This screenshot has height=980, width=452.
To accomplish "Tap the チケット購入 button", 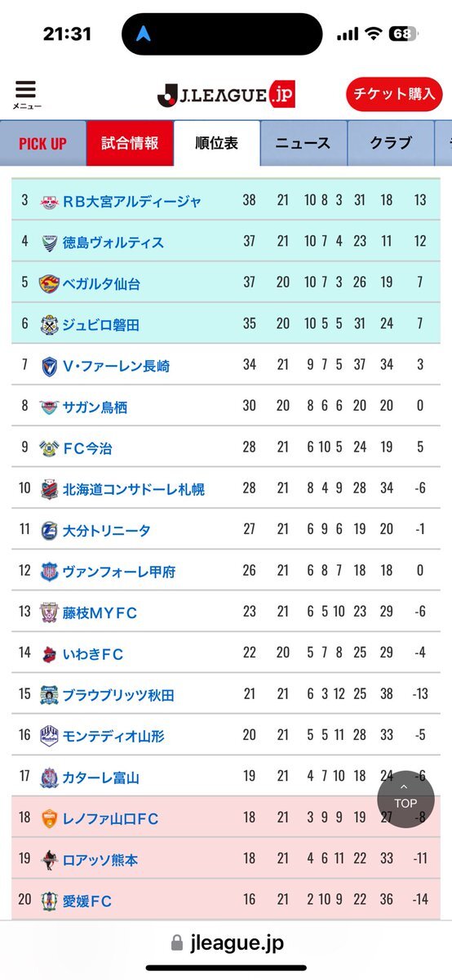I will (394, 94).
